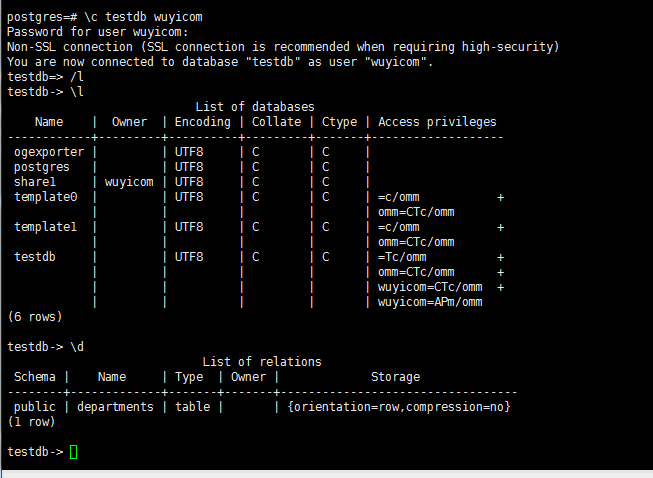The width and height of the screenshot is (653, 478).
Task: Select the wuyicom owner of share1
Action: coord(129,182)
